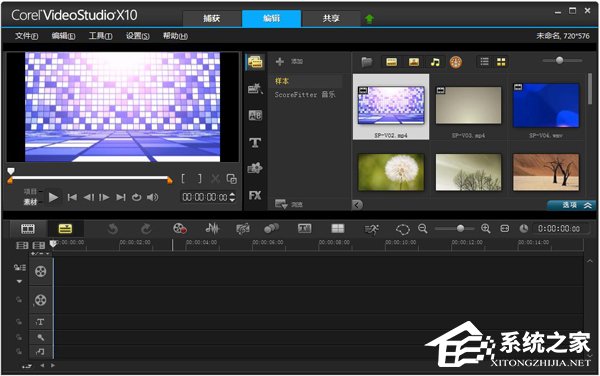This screenshot has height=376, width=600.
Task: Zoom out the timeline
Action: [x=423, y=229]
